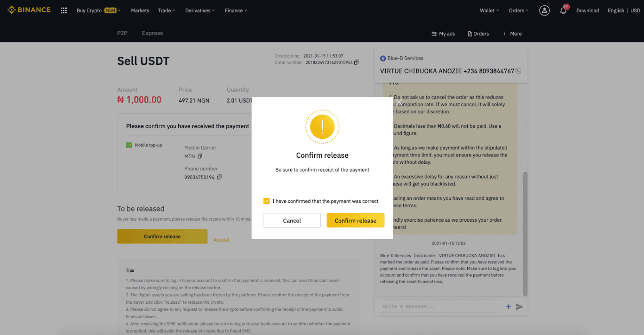Viewport: 644px width, 335px height.
Task: Click Cancel in the dialog
Action: tap(292, 220)
